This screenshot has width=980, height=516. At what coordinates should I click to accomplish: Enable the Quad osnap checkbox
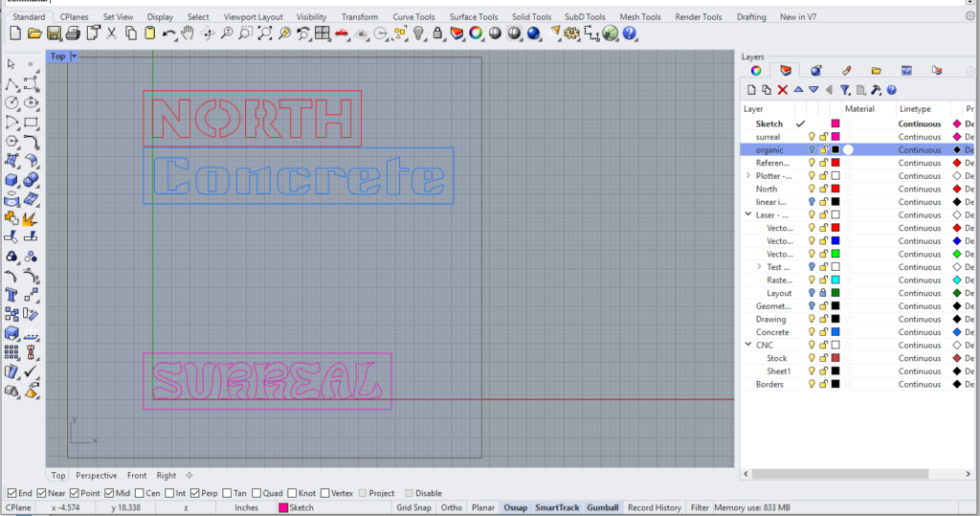[x=256, y=493]
